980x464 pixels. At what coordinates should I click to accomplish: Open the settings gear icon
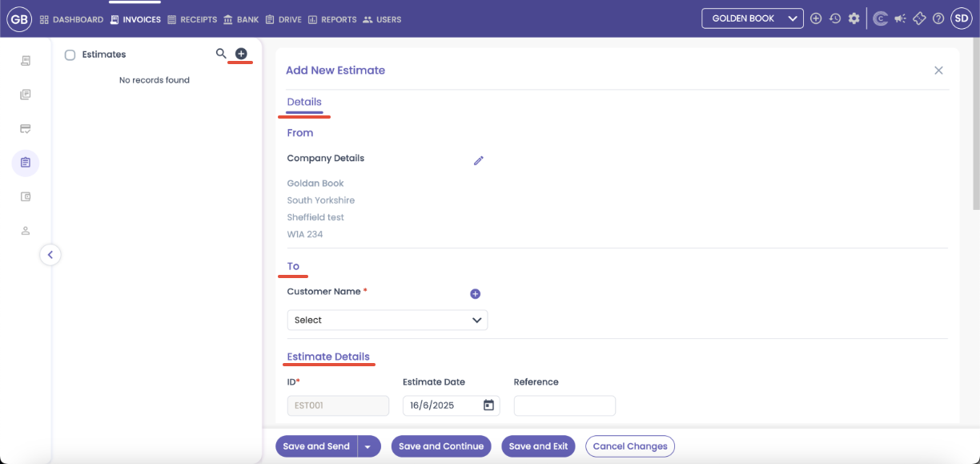[854, 18]
